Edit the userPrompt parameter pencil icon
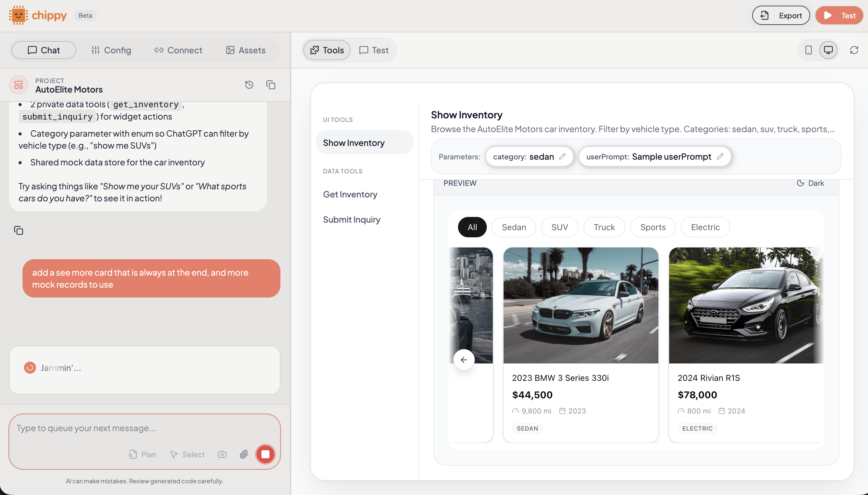 [x=720, y=156]
